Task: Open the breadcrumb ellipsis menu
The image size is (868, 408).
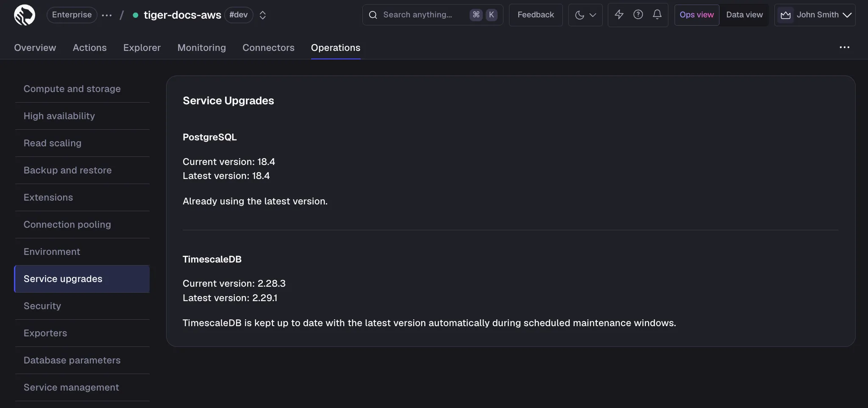Action: point(107,15)
